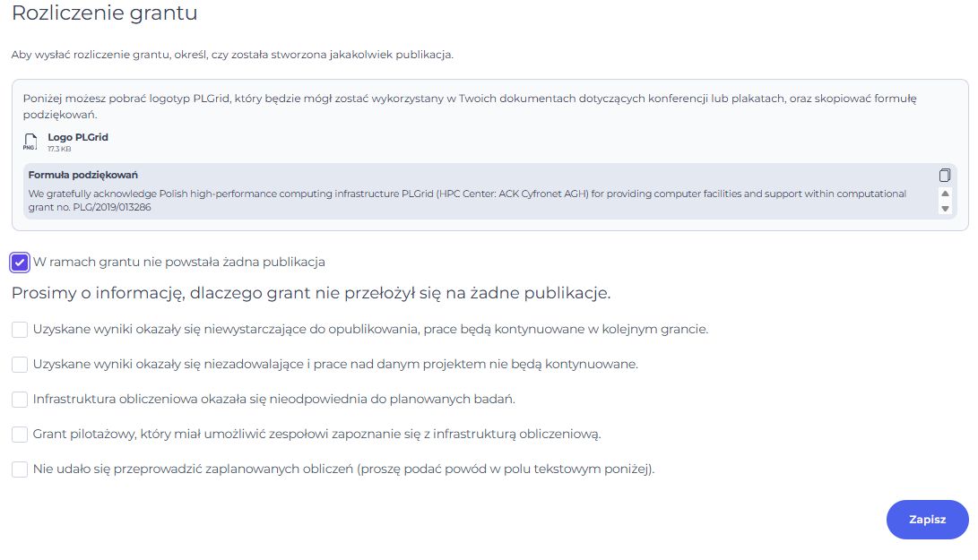Check 'wyniki niewystarczające do opublikowania' checkbox
The image size is (978, 560).
pyautogui.click(x=20, y=330)
